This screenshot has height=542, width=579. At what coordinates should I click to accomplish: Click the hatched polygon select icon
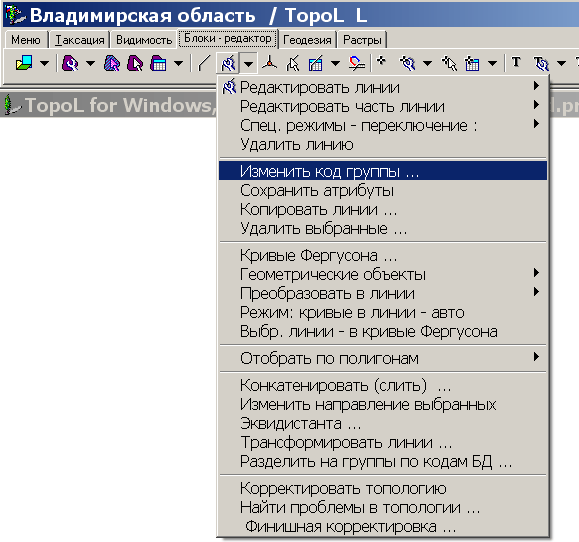(x=112, y=64)
